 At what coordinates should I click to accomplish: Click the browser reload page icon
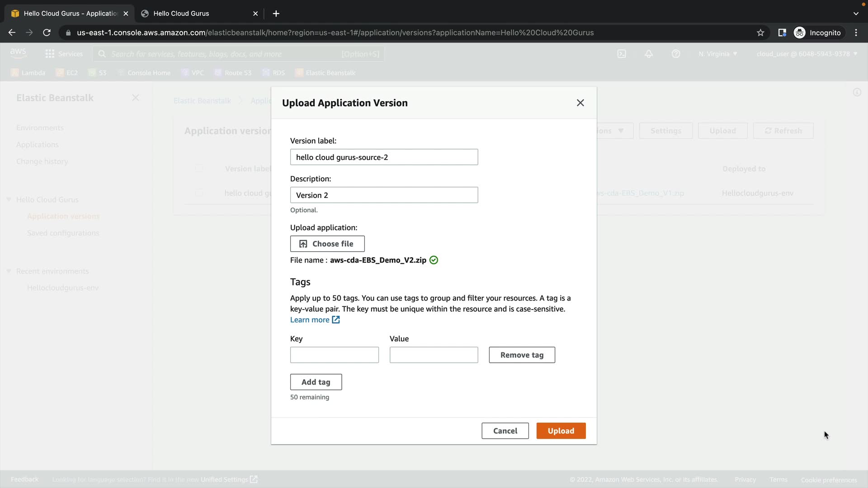pos(47,33)
